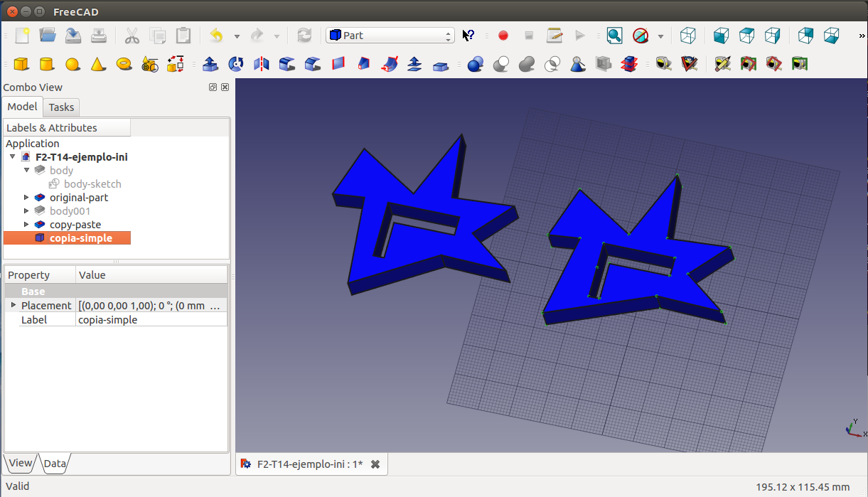This screenshot has height=497, width=868.
Task: Click the Fit All view icon
Action: click(x=614, y=36)
